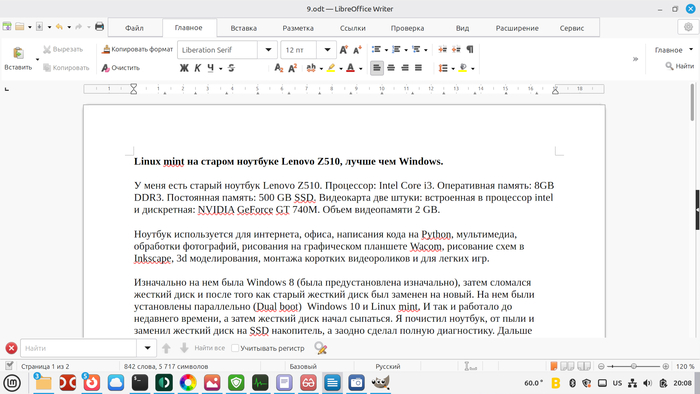Click the Найти button in the toolbar
700x394 pixels.
tap(679, 66)
